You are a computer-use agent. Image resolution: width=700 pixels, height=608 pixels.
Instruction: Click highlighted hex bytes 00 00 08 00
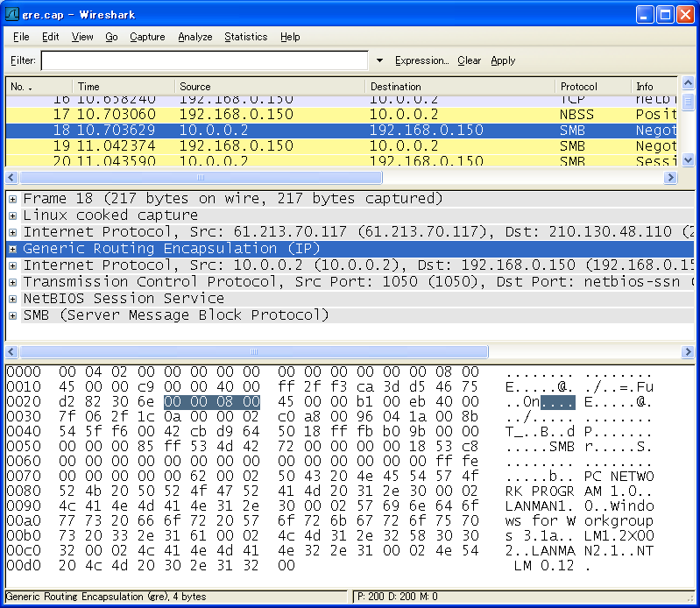coord(212,402)
